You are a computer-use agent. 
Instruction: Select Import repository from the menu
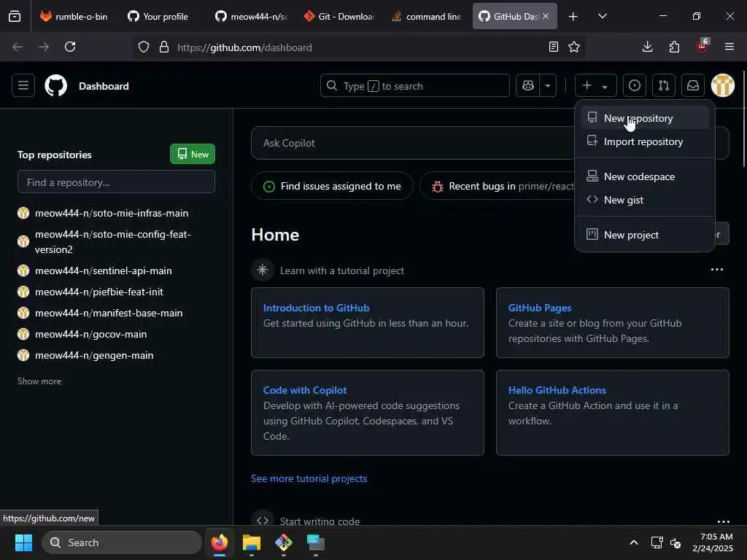(x=645, y=141)
